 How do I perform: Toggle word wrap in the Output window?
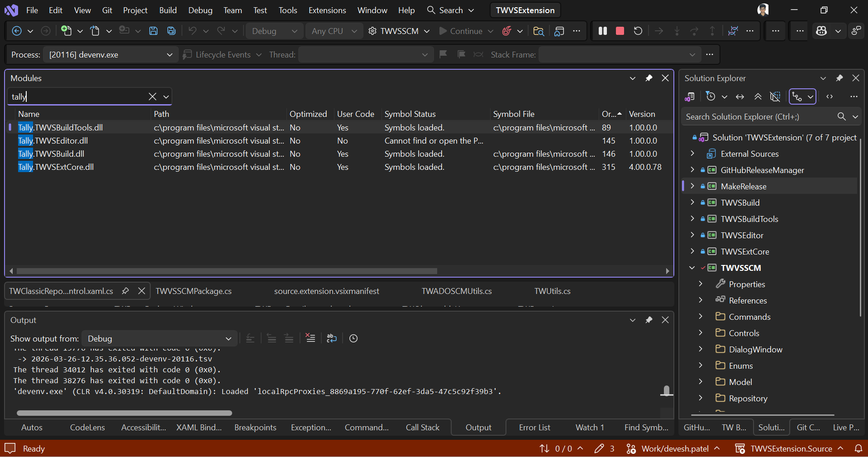[x=331, y=338]
